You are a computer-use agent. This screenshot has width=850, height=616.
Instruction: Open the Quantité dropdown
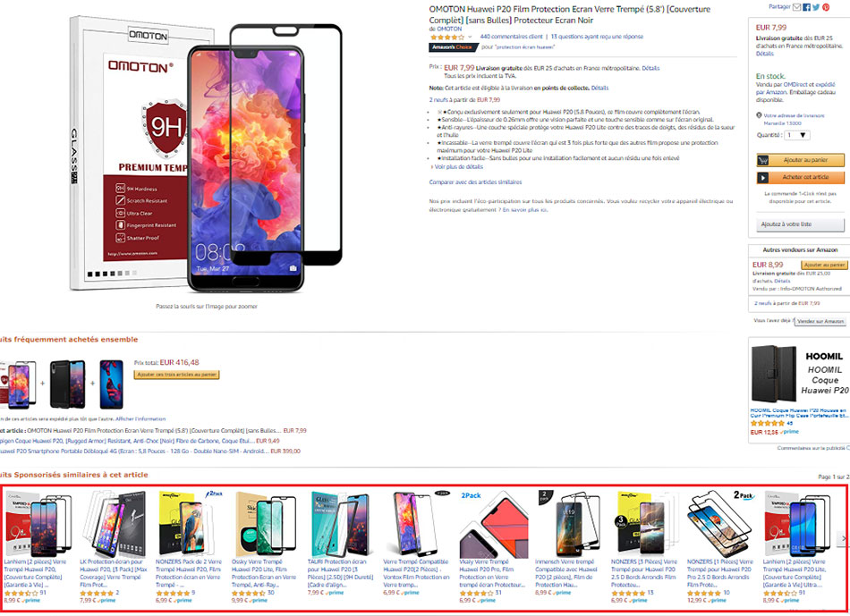pyautogui.click(x=797, y=135)
